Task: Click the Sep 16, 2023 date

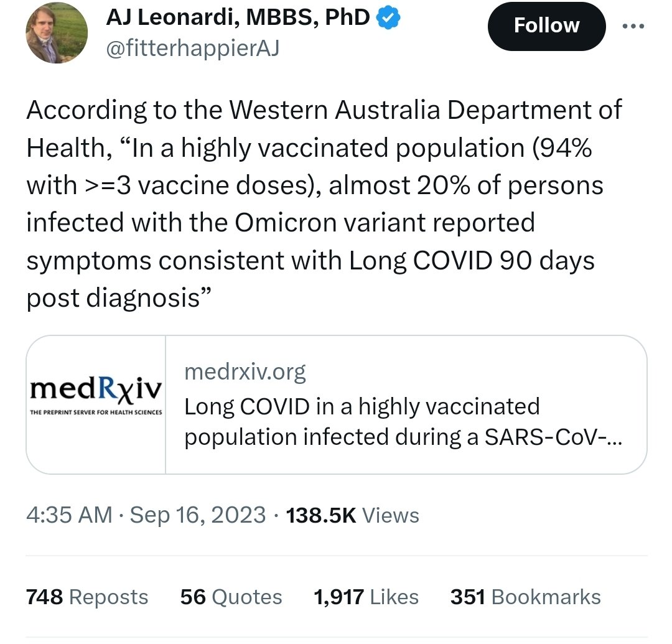Action: click(198, 515)
